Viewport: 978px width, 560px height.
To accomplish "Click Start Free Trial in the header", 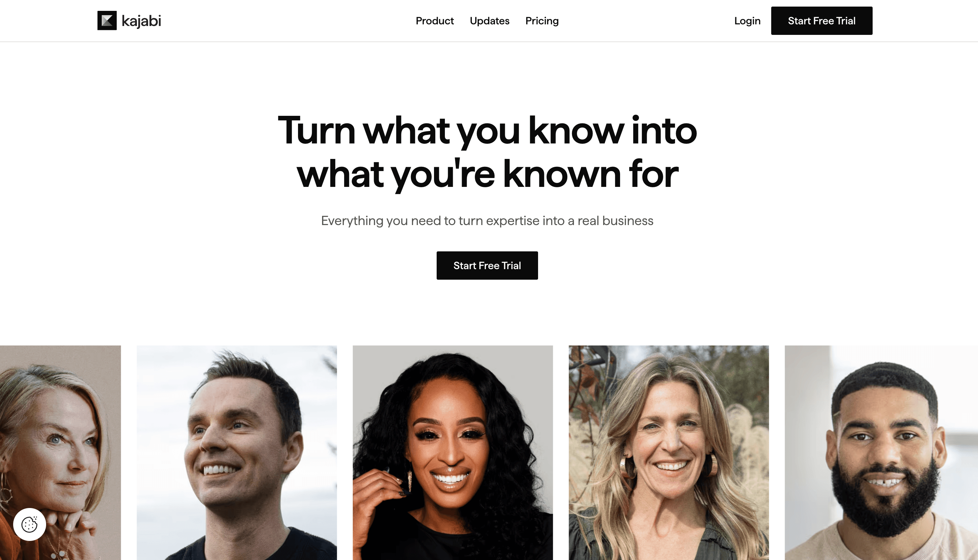I will pyautogui.click(x=822, y=21).
